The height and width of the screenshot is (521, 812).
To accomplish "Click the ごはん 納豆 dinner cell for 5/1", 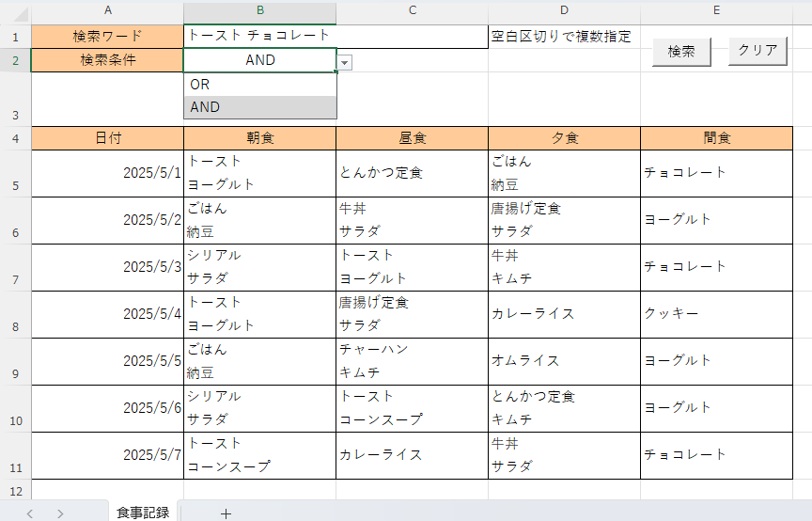I will (565, 174).
